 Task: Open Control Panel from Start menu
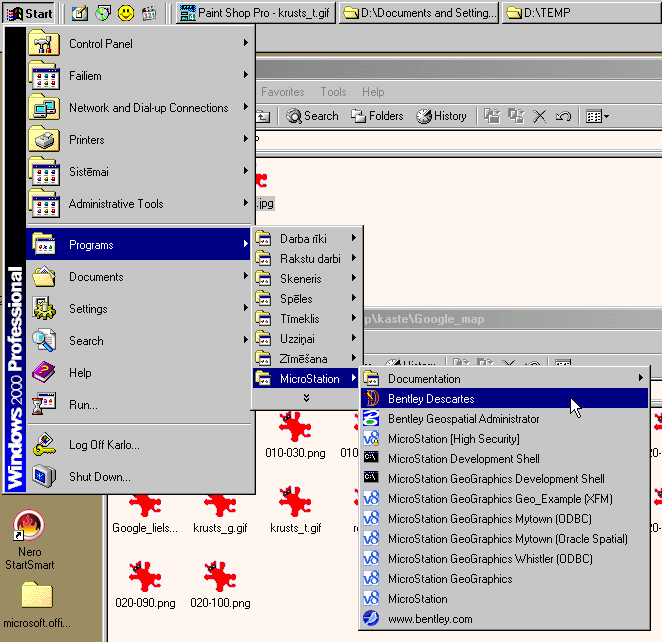coord(139,43)
